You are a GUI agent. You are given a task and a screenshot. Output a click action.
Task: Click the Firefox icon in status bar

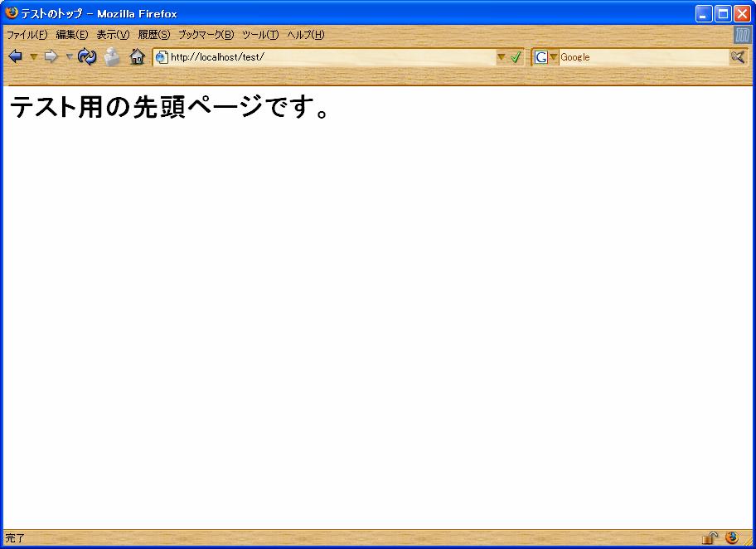coord(731,537)
